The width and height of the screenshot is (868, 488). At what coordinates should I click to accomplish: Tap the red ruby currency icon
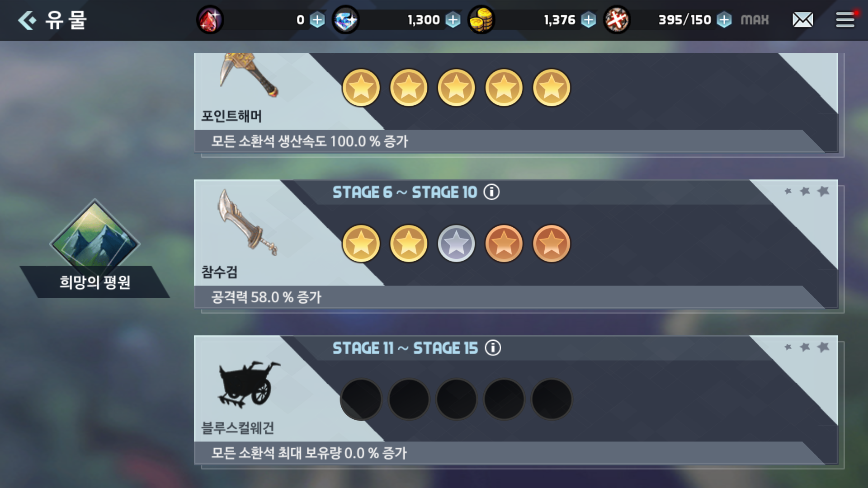coord(210,20)
